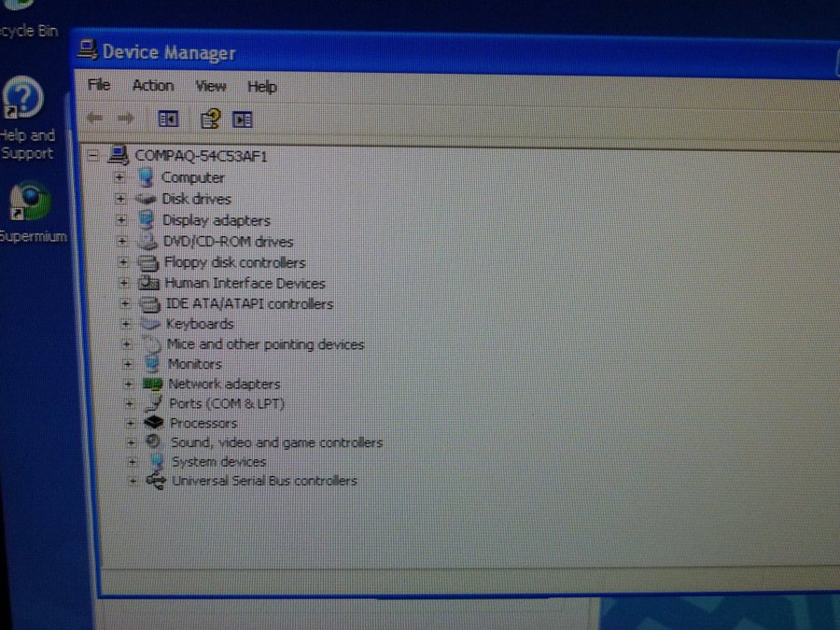Select the Display adapters label
840x630 pixels.
coord(217,220)
